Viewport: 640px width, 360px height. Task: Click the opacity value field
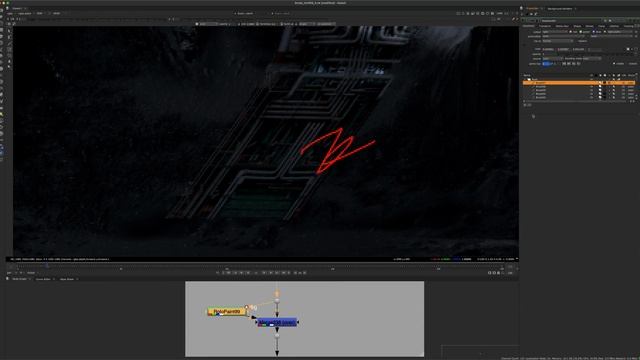click(x=549, y=54)
